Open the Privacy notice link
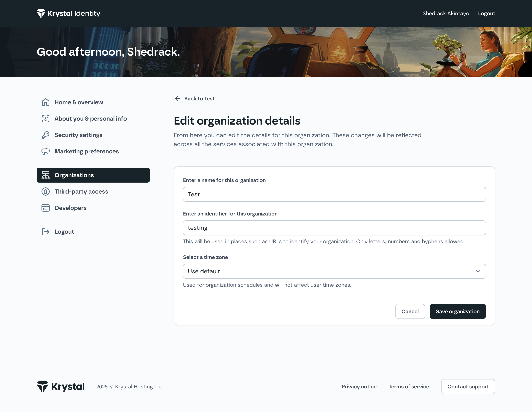 click(x=359, y=387)
